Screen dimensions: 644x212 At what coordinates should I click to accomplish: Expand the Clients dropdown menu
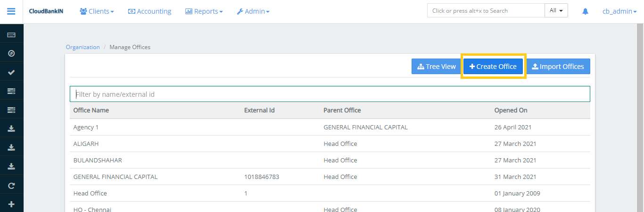[97, 11]
